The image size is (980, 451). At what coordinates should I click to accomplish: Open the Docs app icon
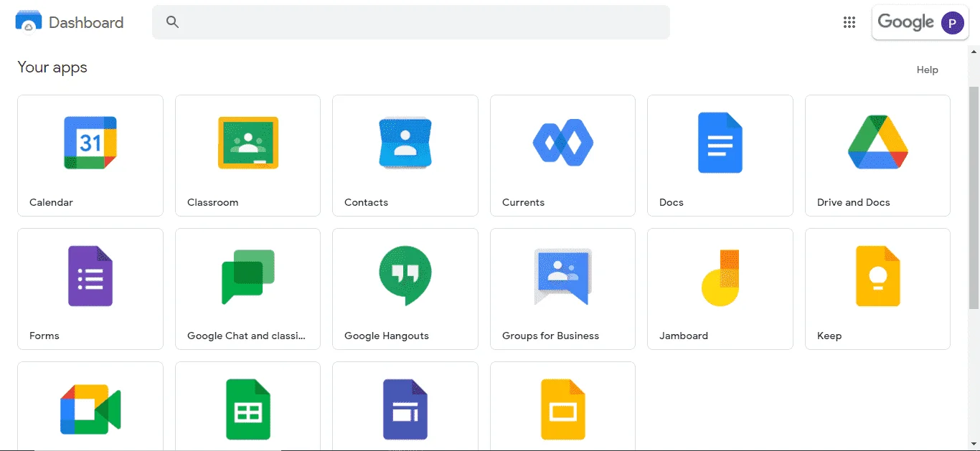[720, 143]
